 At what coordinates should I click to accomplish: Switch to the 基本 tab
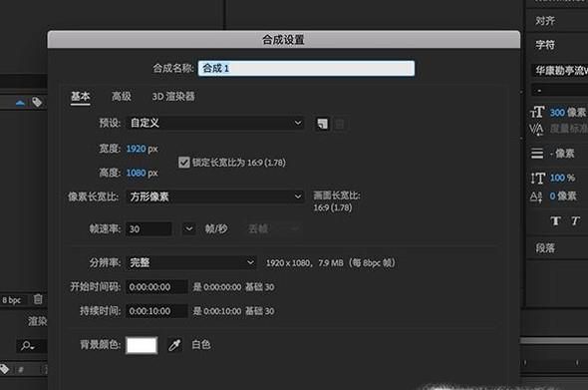click(81, 97)
